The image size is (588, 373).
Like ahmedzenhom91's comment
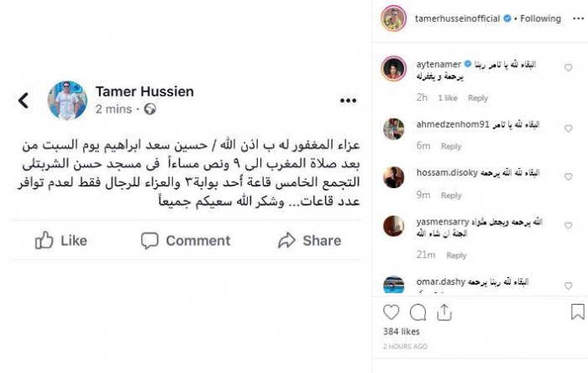coord(569,129)
